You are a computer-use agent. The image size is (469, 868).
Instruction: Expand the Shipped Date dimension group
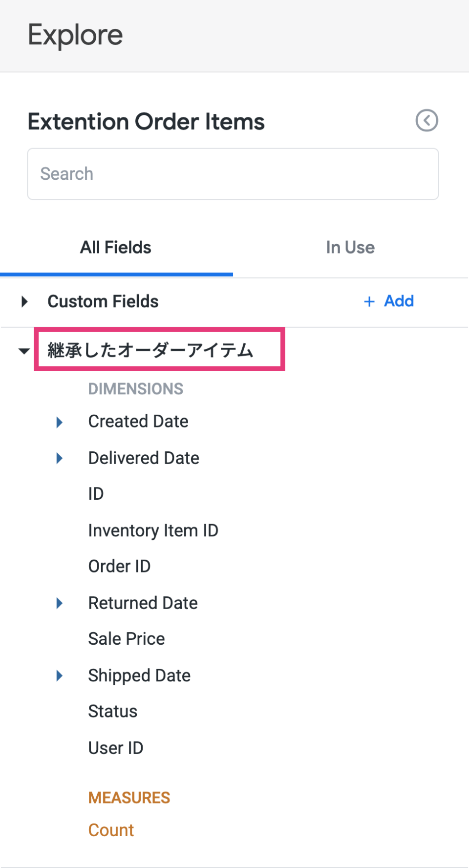[59, 676]
